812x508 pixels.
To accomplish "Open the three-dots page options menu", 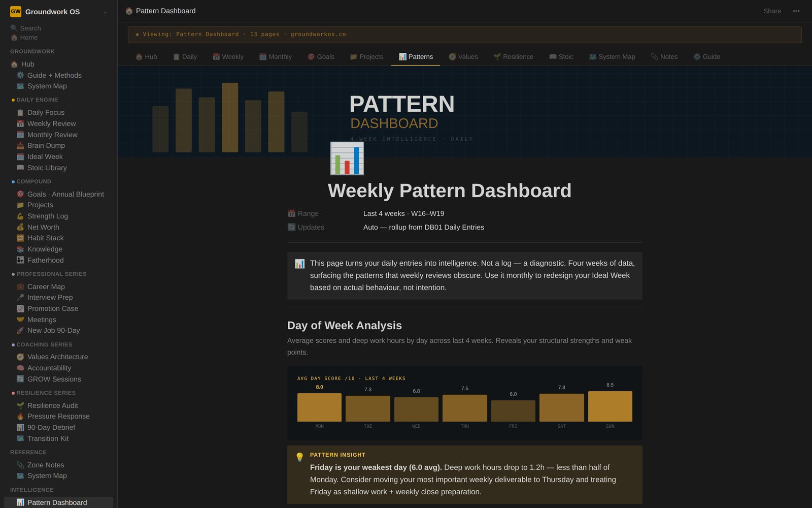I will 796,11.
